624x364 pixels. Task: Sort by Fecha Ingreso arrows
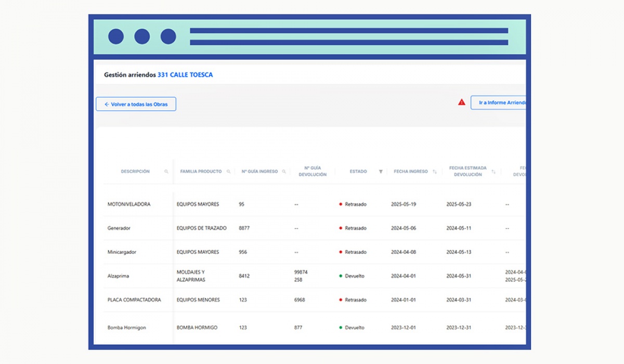pyautogui.click(x=435, y=172)
